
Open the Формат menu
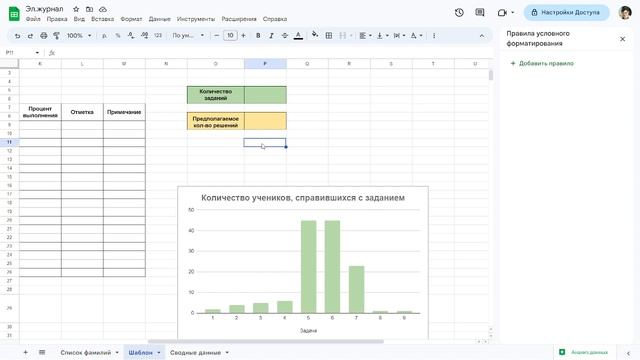pyautogui.click(x=131, y=19)
